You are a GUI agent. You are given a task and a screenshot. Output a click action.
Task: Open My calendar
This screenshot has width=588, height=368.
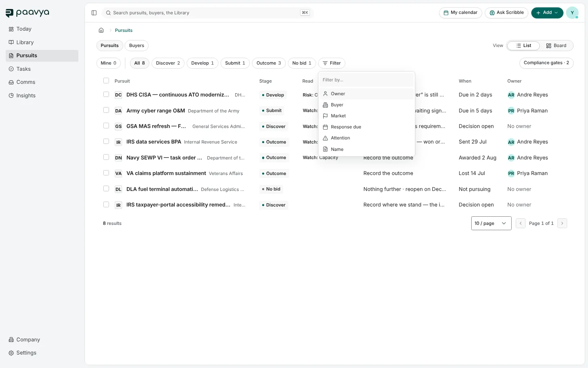[x=461, y=13]
